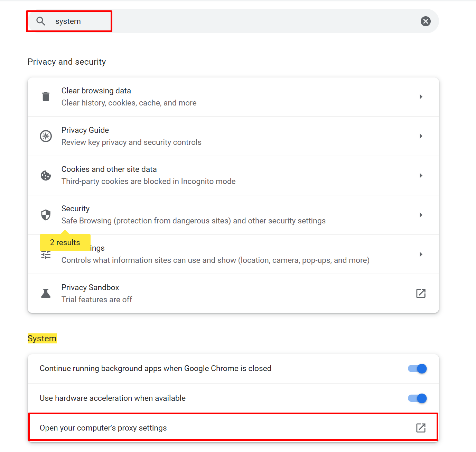
Task: Open Privacy Sandbox external link icon
Action: pos(421,294)
